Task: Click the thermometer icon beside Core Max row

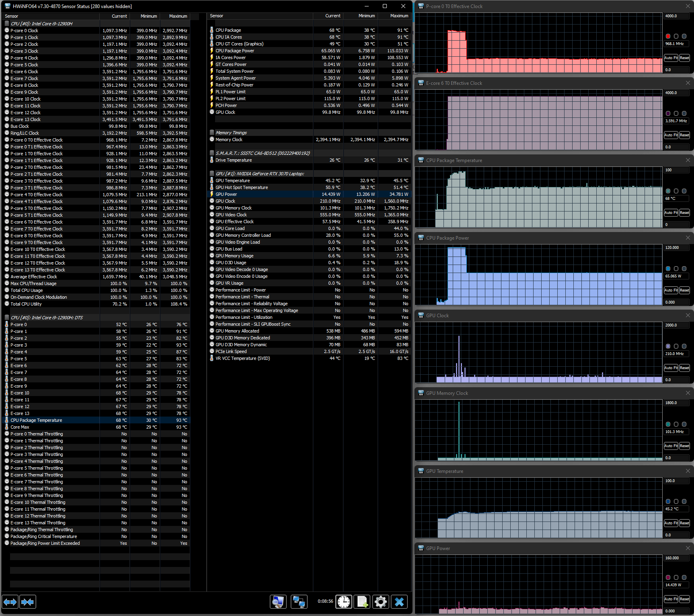Action: [7, 427]
